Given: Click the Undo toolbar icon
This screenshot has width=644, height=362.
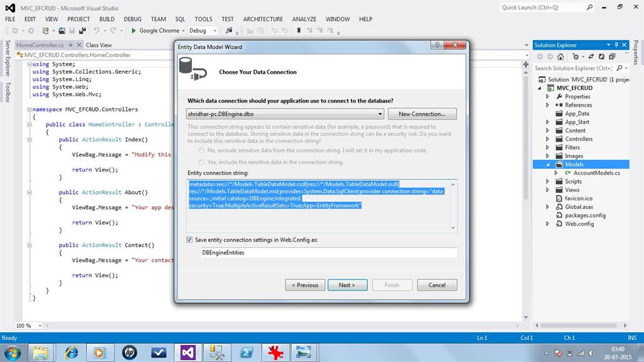Looking at the screenshot, I should pos(96,30).
